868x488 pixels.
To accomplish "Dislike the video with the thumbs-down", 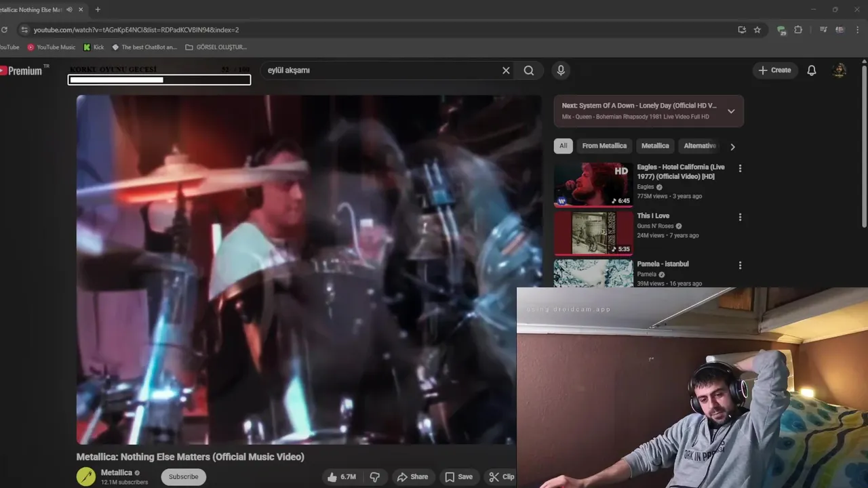I will point(375,477).
